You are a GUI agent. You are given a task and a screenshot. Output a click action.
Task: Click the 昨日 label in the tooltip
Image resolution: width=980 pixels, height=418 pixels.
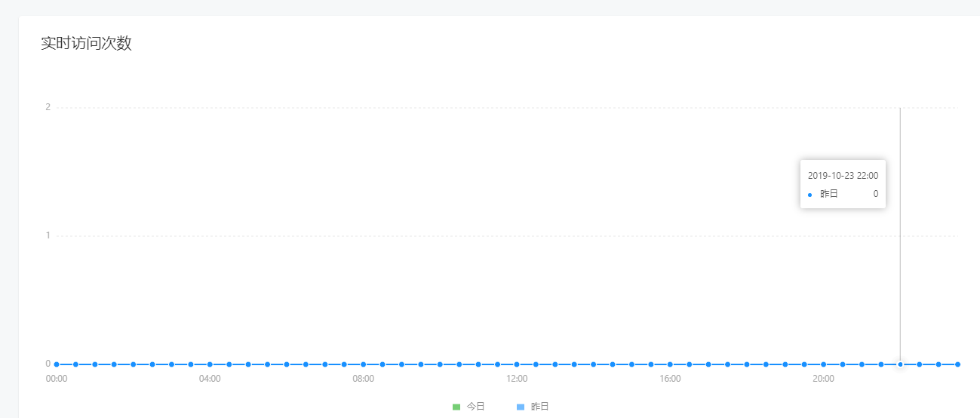(x=829, y=194)
